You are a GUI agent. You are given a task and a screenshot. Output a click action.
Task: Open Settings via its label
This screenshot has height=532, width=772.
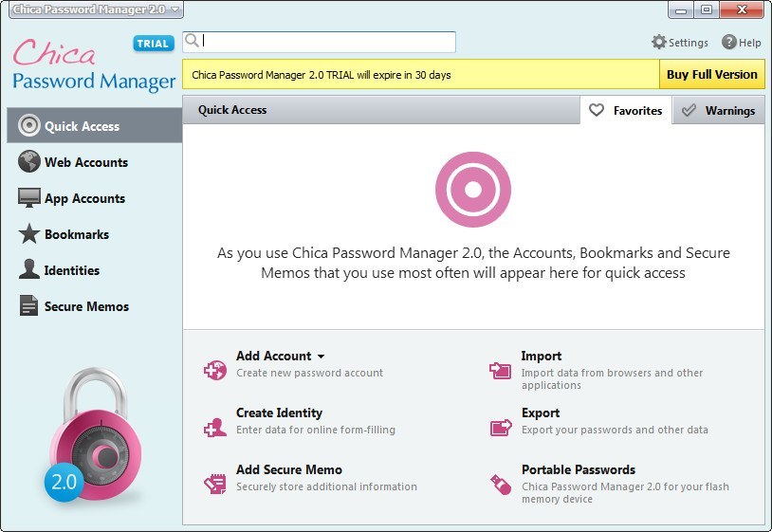688,43
